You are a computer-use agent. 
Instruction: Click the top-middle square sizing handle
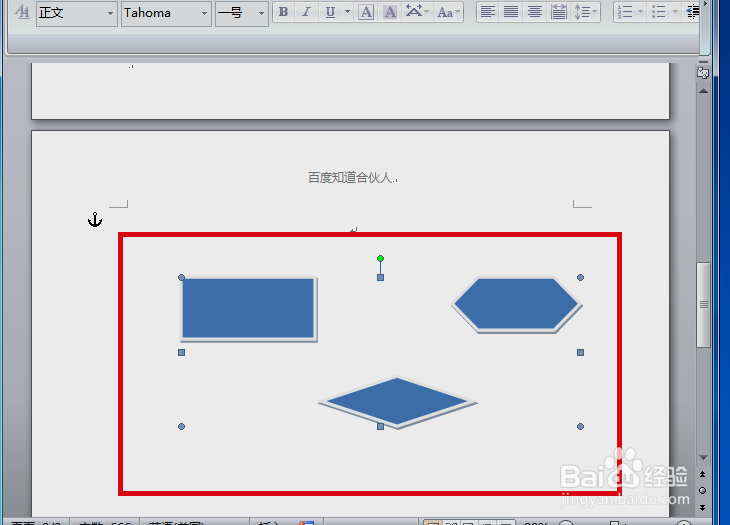(380, 277)
